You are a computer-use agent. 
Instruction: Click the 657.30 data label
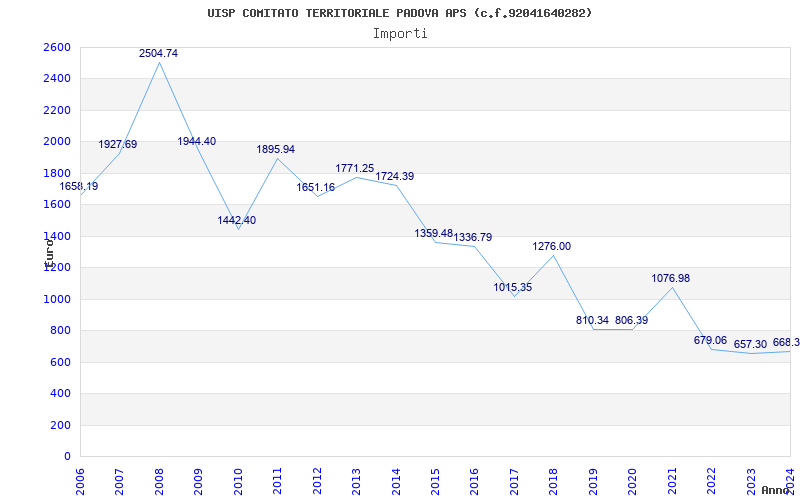[x=751, y=344]
